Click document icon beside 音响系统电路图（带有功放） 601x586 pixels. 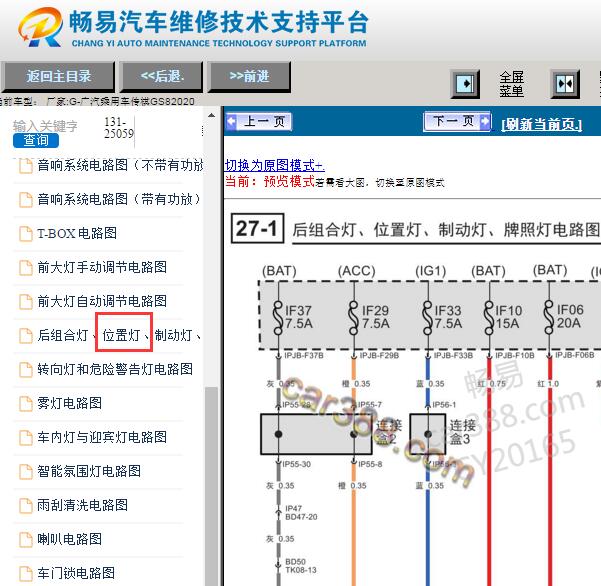pyautogui.click(x=26, y=200)
